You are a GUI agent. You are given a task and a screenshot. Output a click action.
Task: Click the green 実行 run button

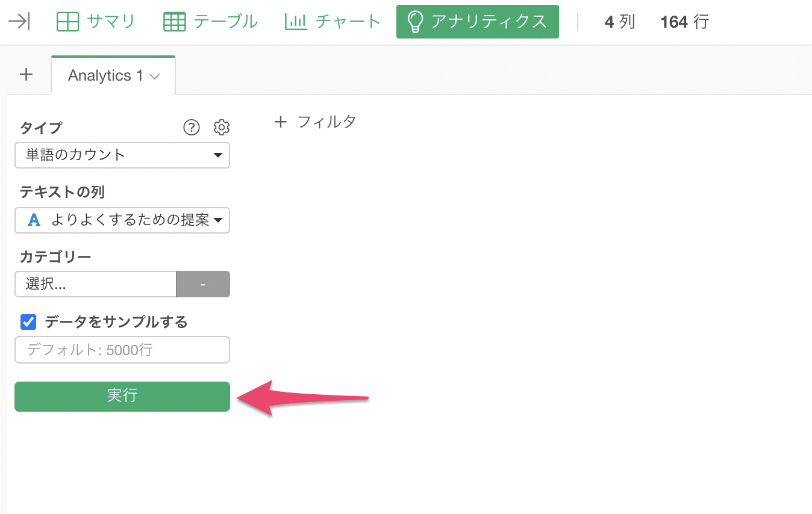(122, 396)
